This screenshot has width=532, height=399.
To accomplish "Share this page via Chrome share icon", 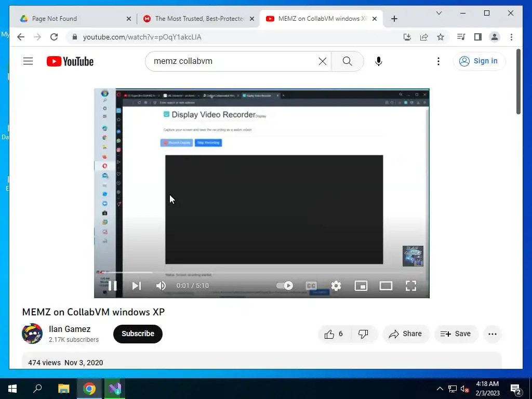I will (424, 37).
